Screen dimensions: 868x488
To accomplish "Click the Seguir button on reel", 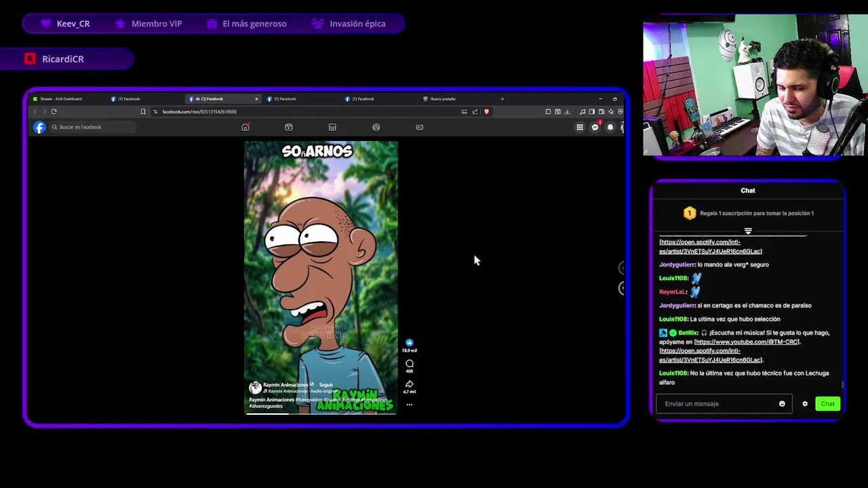I will (x=326, y=385).
